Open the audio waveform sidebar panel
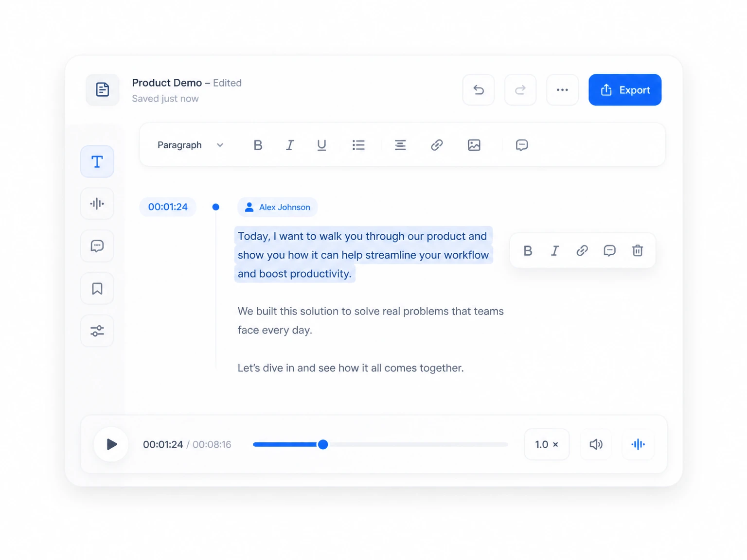This screenshot has width=747, height=560. [x=97, y=204]
